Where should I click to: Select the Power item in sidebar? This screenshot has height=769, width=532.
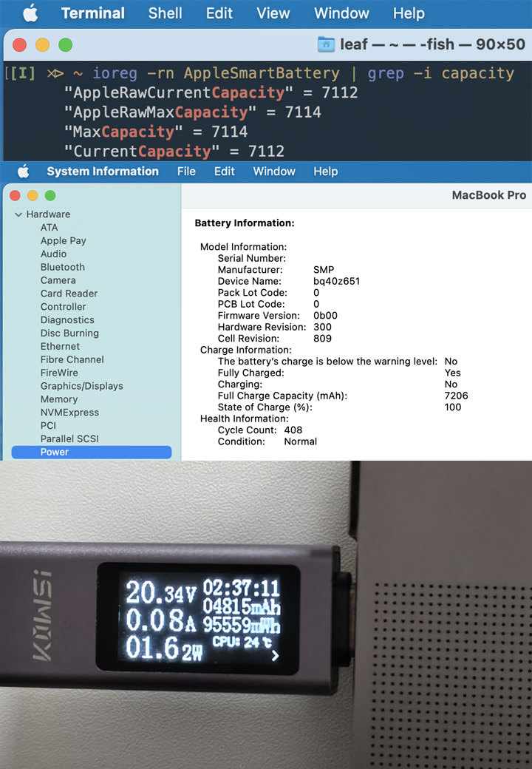pos(55,452)
